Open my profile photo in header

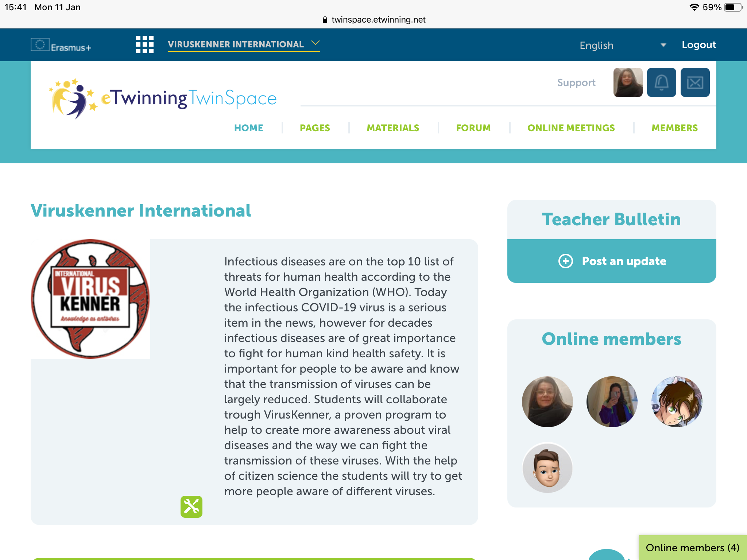628,82
